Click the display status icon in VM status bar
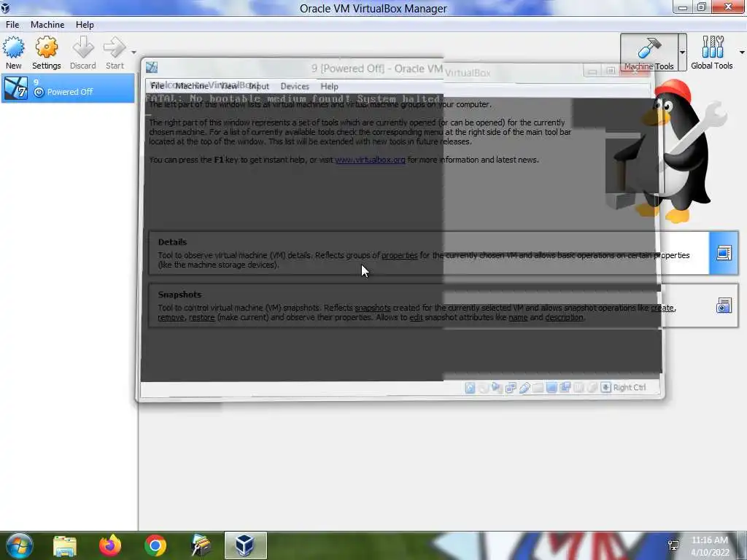The height and width of the screenshot is (560, 747). (551, 388)
